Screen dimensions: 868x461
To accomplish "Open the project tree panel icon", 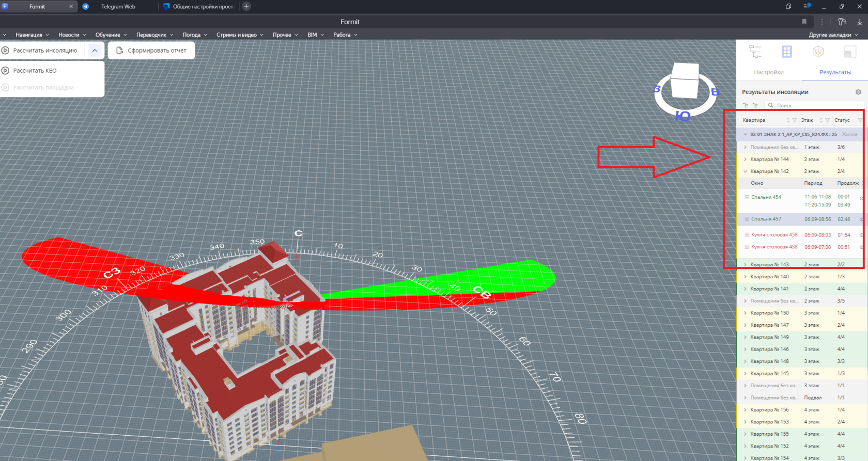I will [x=755, y=52].
